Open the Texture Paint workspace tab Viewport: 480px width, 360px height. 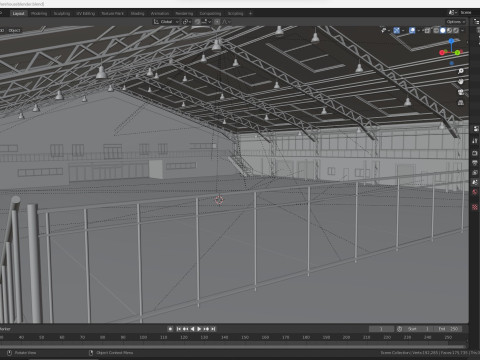pyautogui.click(x=113, y=13)
